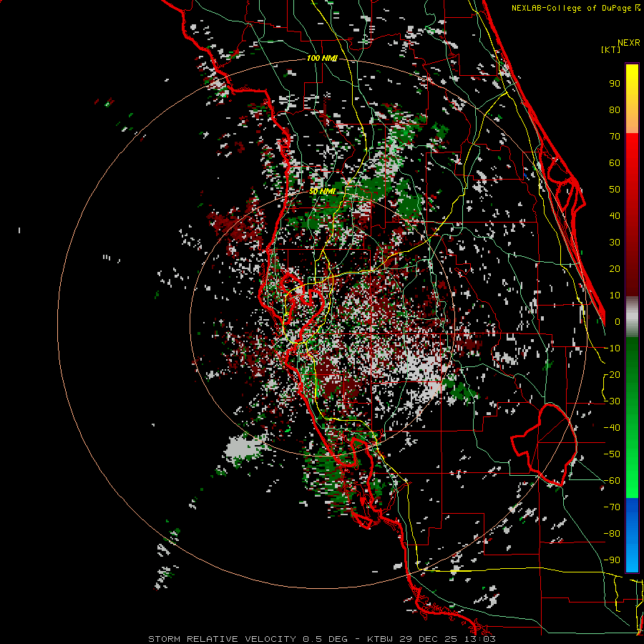
Task: Click the -10 value on velocity scale
Action: [x=612, y=348]
